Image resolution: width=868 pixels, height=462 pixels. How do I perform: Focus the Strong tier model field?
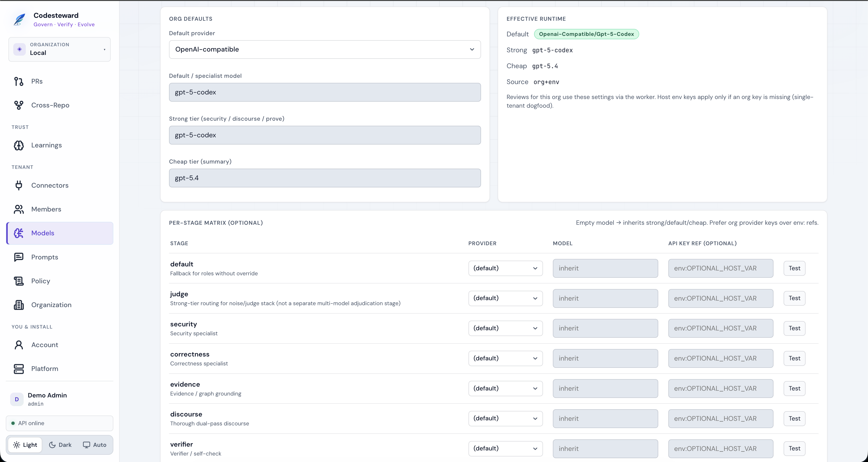(325, 135)
